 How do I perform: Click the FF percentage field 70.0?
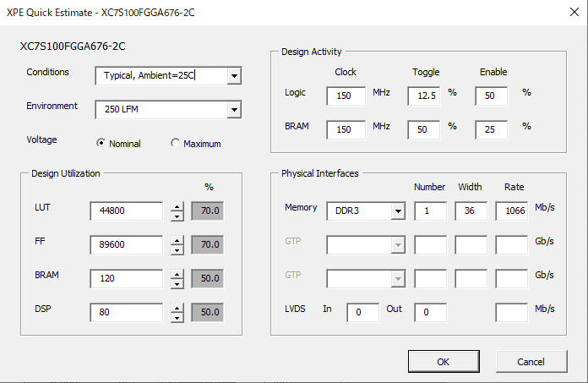(208, 244)
